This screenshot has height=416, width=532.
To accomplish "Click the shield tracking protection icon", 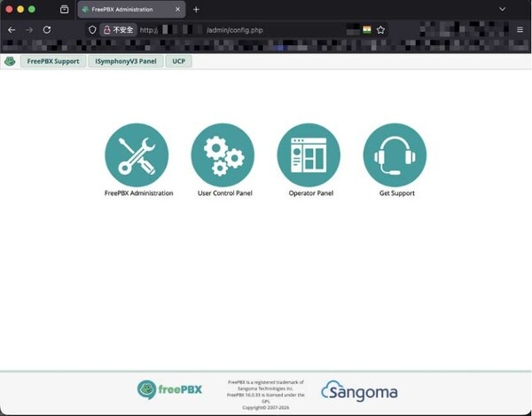I will 92,30.
